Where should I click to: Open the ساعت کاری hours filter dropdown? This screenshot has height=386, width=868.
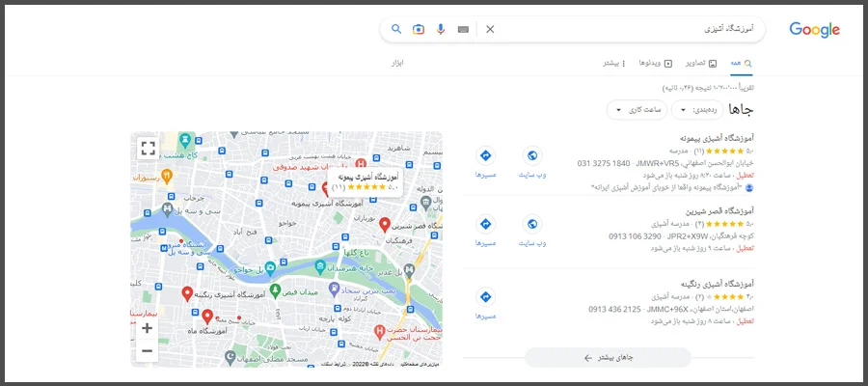coord(637,110)
